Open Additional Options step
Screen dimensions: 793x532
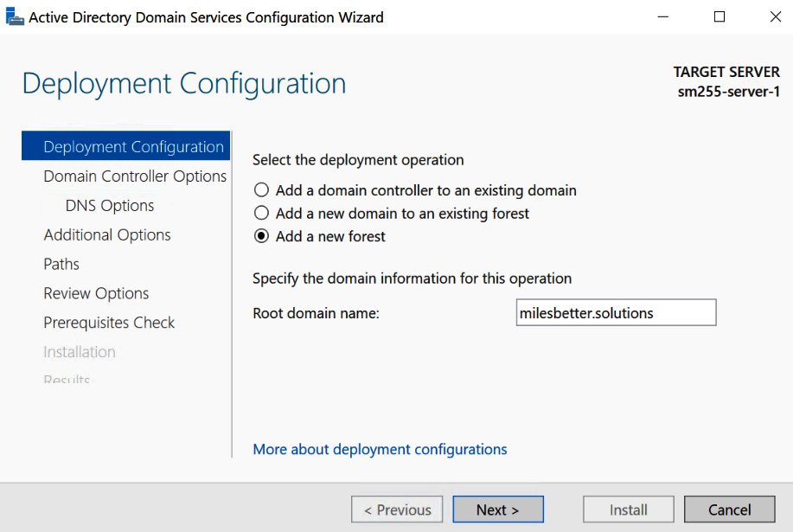107,234
